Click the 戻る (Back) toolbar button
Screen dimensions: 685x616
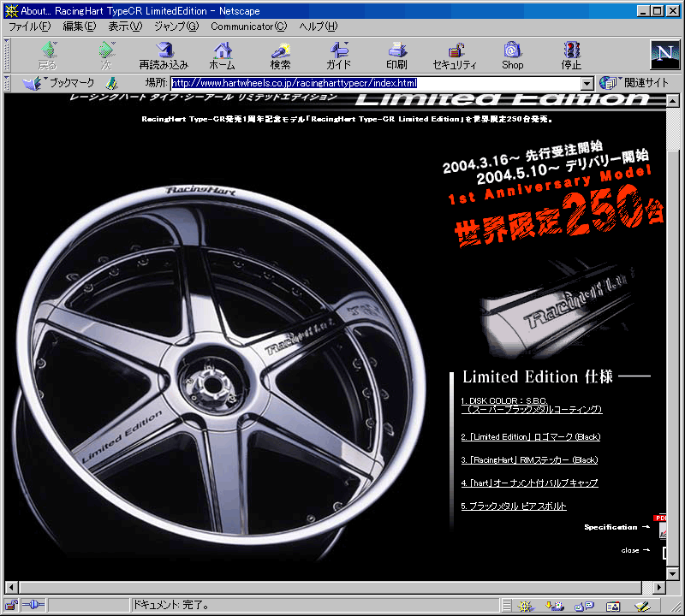pos(48,56)
